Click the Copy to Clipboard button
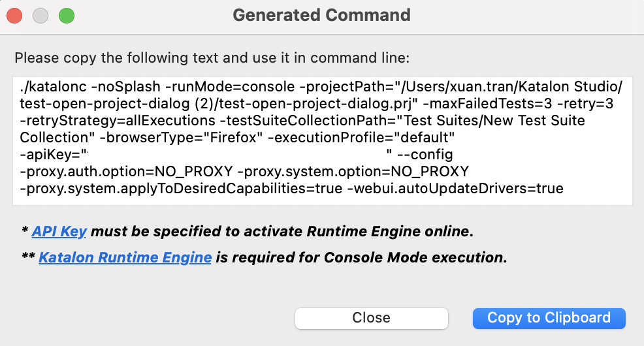 click(549, 318)
